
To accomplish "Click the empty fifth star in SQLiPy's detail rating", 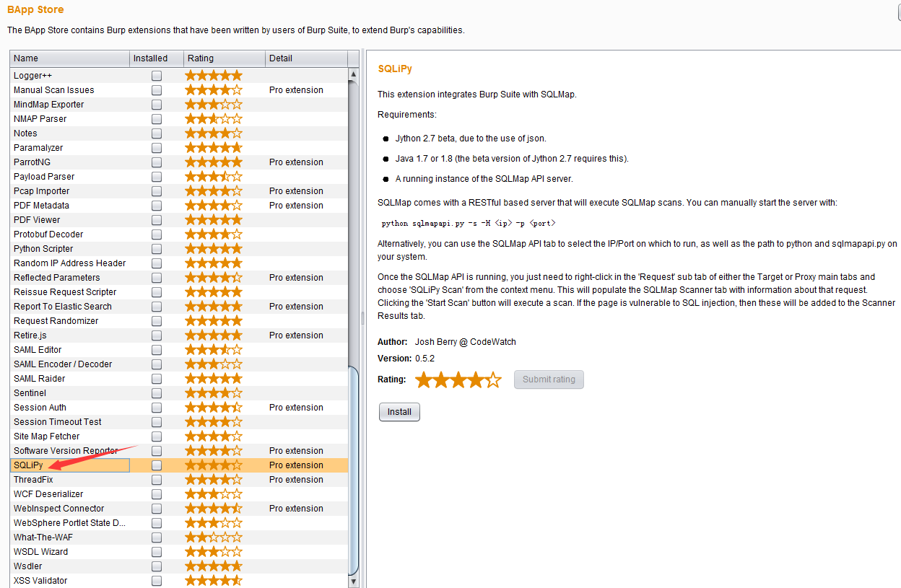I will [x=493, y=379].
